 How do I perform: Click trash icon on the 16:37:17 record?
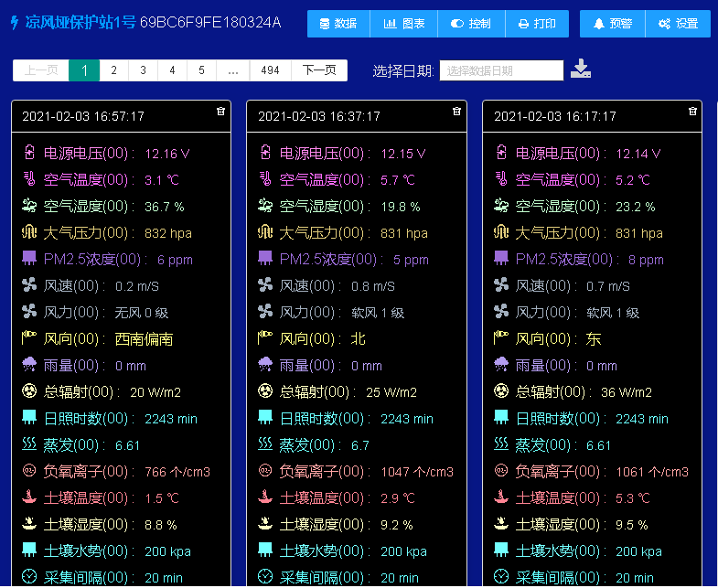click(x=456, y=111)
